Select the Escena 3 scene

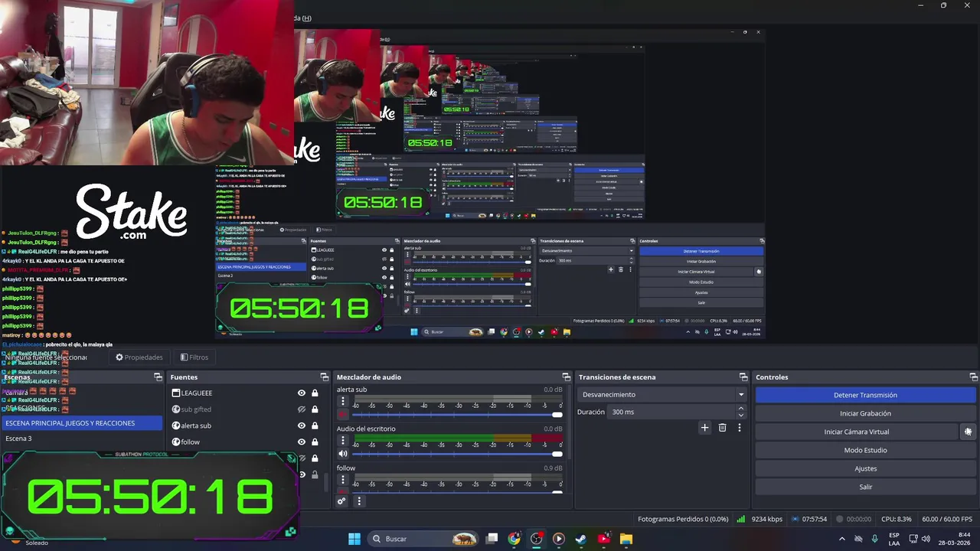click(82, 439)
